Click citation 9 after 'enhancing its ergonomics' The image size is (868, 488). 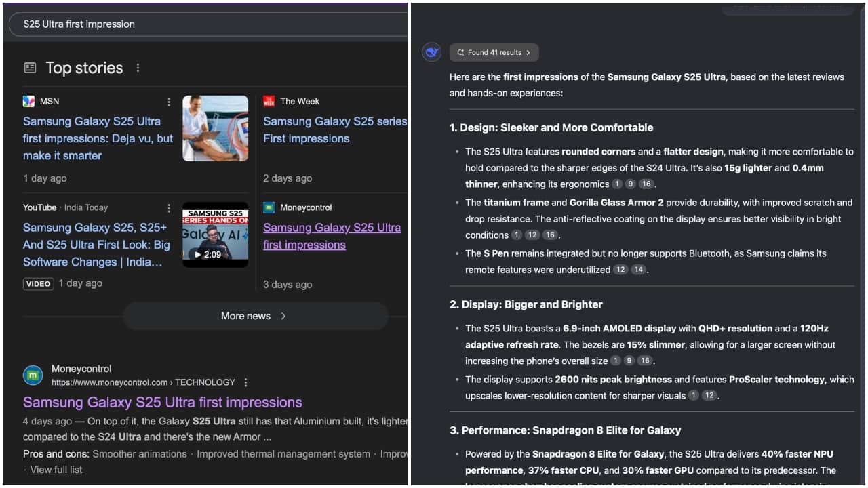[x=631, y=184]
